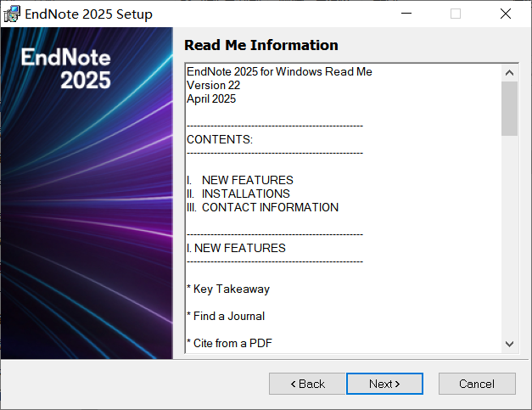532x410 pixels.
Task: Click the Next button
Action: click(384, 384)
